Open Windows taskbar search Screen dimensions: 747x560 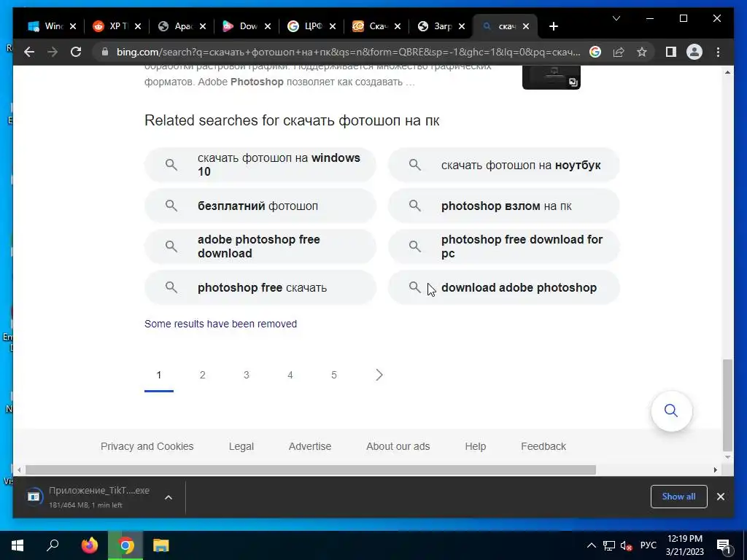pyautogui.click(x=53, y=545)
